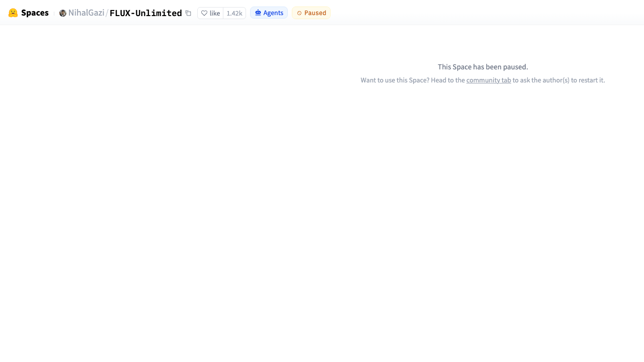Image resolution: width=644 pixels, height=362 pixels.
Task: Click 'This Space has been paused.' text
Action: [x=483, y=67]
